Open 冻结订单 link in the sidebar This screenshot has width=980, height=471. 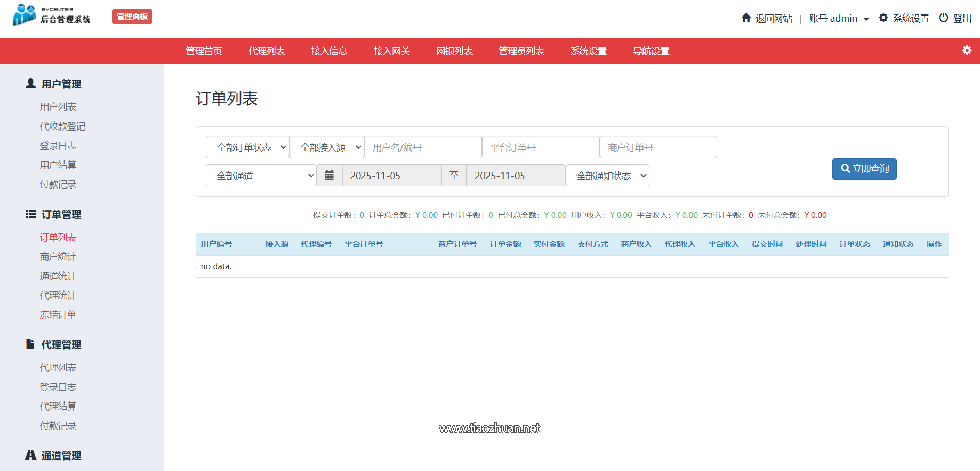coord(58,315)
